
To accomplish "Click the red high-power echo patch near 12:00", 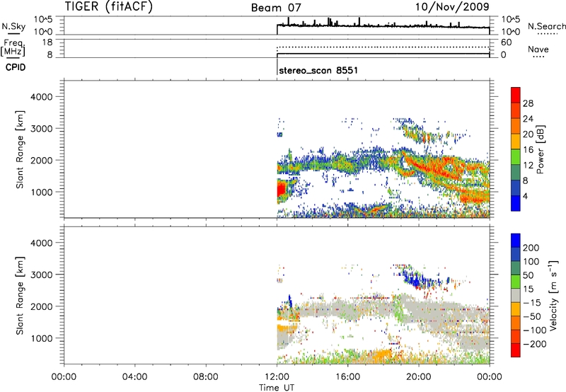I will 281,190.
